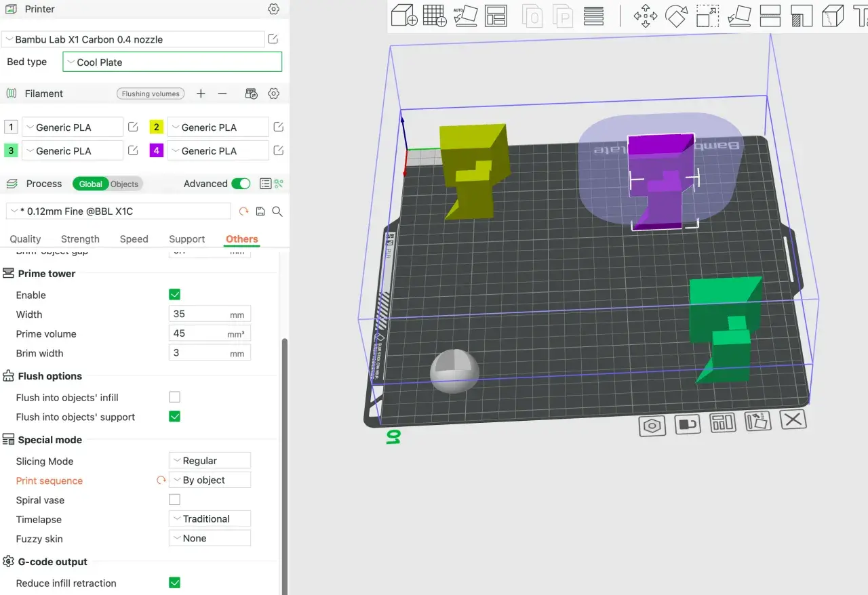Screen dimensions: 868x595
Task: Edit filament 2 preset
Action: [x=279, y=127]
